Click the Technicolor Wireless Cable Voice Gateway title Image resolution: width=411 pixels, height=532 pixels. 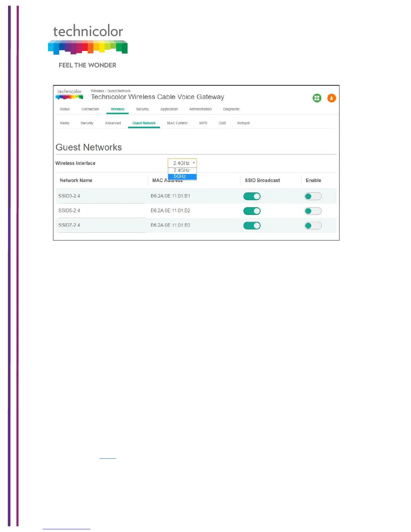157,97
